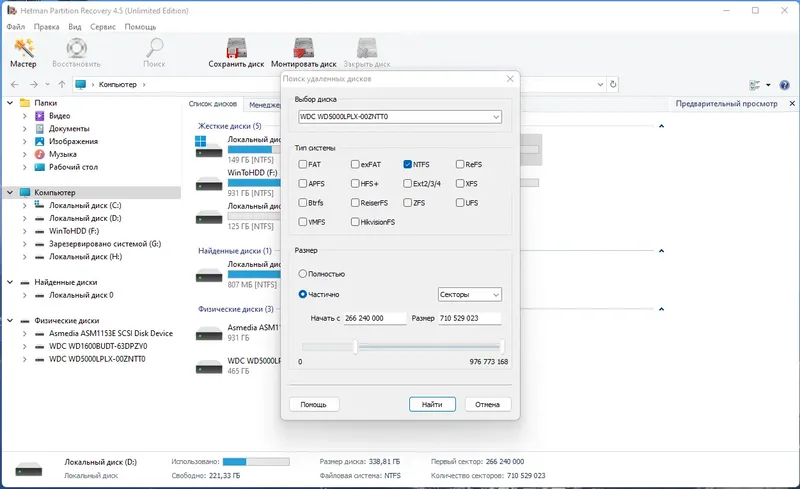
Task: Close the Предварительный просмотр panel
Action: [x=792, y=104]
